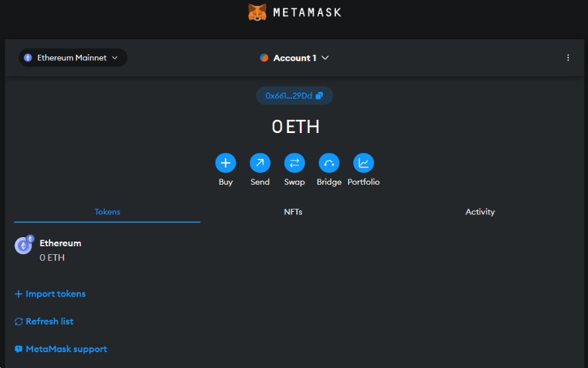588x368 pixels.
Task: Open the Swap icon button
Action: (x=294, y=163)
